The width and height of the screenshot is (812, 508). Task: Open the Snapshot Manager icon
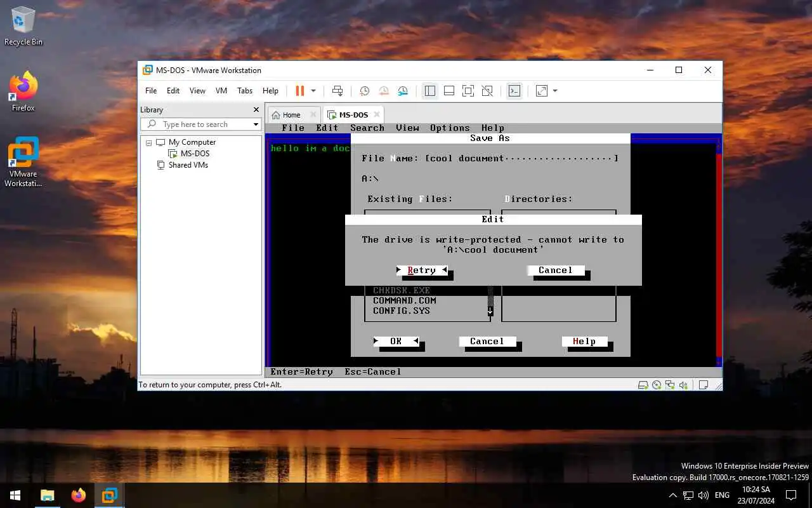(x=403, y=91)
